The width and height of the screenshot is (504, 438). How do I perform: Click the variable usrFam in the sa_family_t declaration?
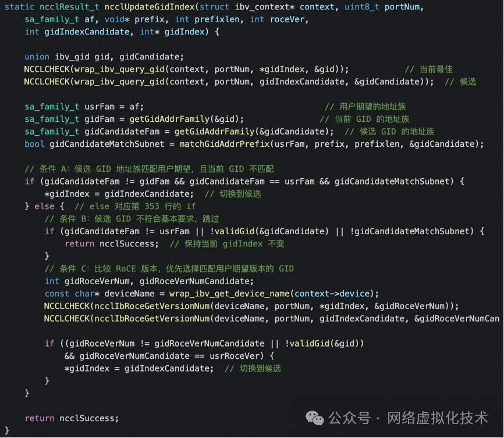tap(98, 106)
